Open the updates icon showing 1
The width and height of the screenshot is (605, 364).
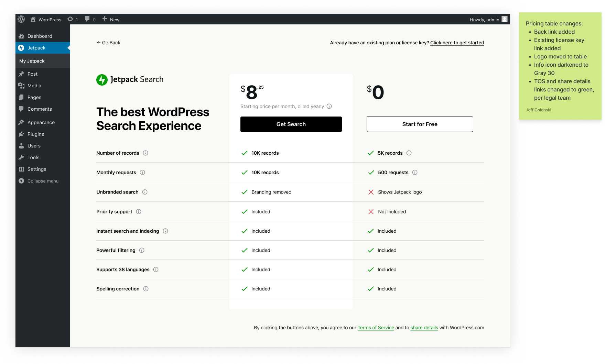point(70,19)
